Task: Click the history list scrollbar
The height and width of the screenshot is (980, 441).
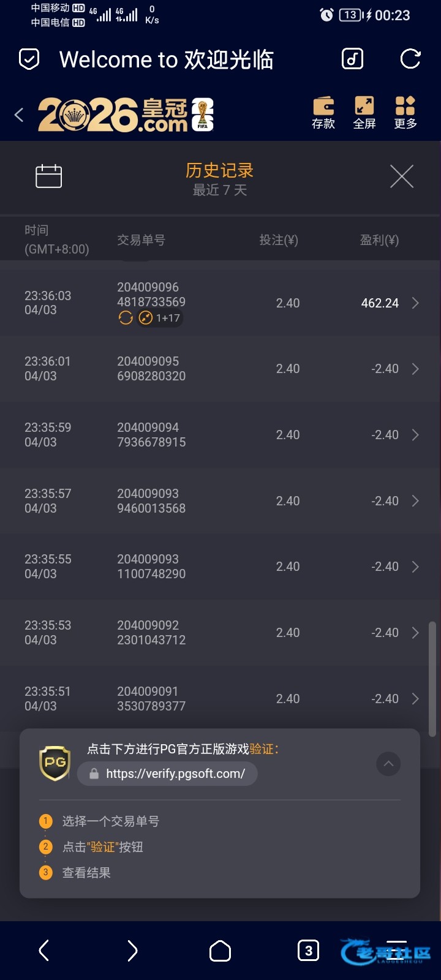Action: (432, 679)
